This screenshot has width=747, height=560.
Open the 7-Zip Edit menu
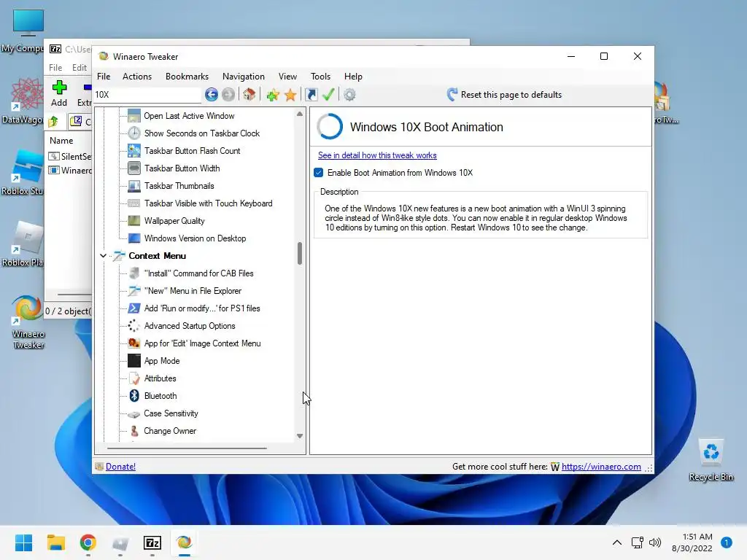point(79,68)
